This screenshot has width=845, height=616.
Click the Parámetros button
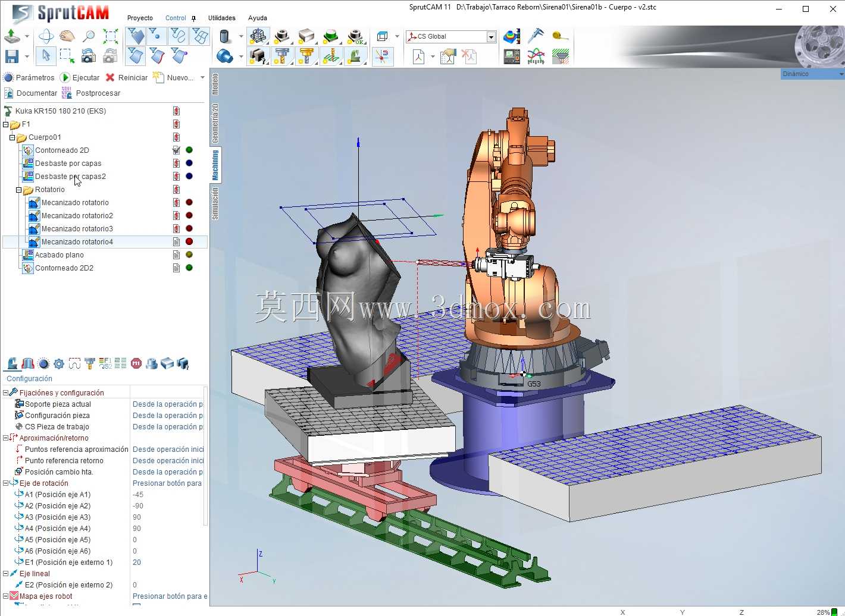(29, 77)
